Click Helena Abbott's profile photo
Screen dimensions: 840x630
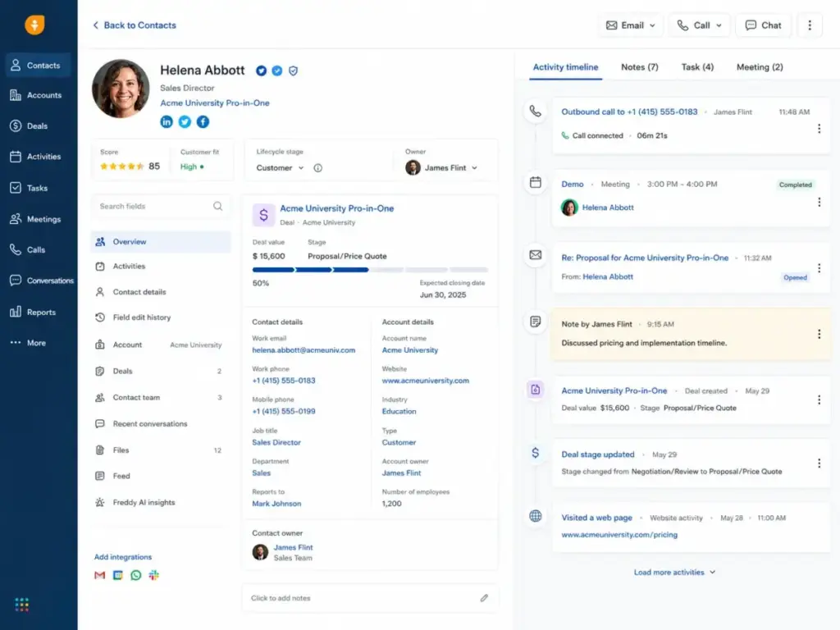point(121,89)
